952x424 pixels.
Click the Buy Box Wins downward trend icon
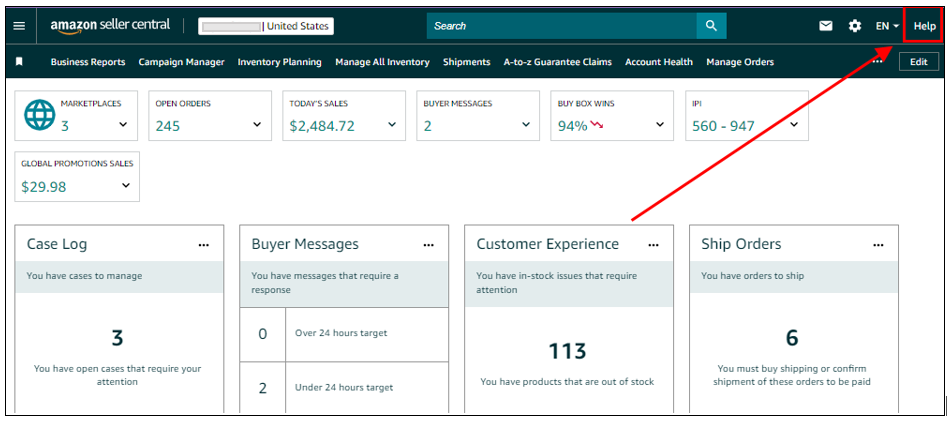pos(597,125)
